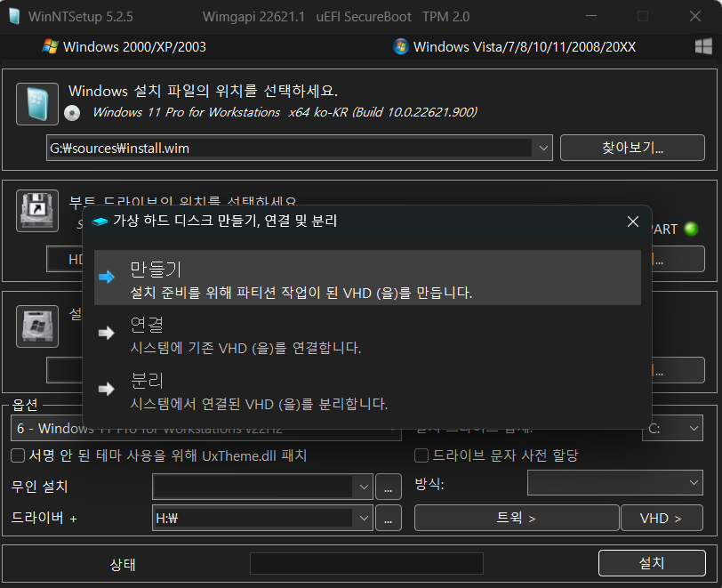Screen dimensions: 722x588
Task: Click the white arrow next to 분리
Action: [x=107, y=389]
